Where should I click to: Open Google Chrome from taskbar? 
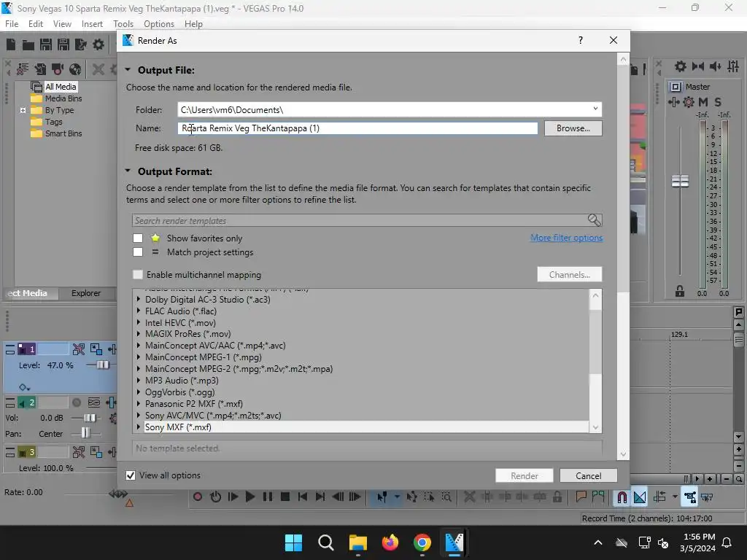pos(422,542)
